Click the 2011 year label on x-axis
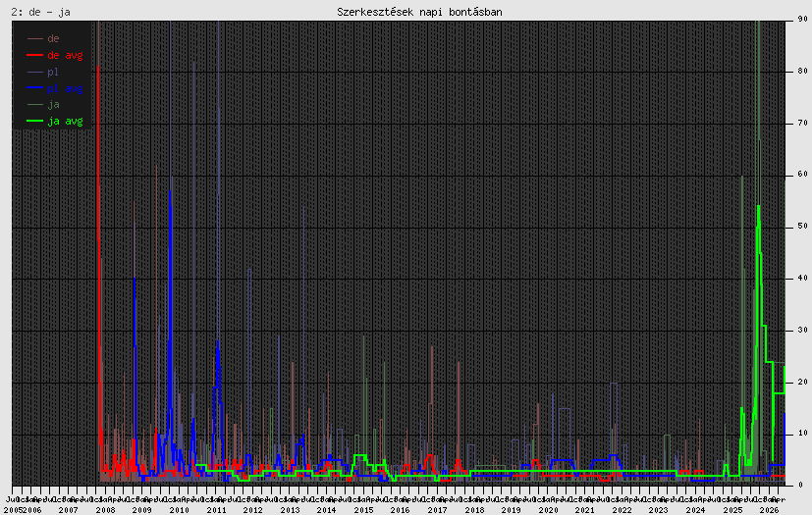812x515 pixels. point(216,510)
